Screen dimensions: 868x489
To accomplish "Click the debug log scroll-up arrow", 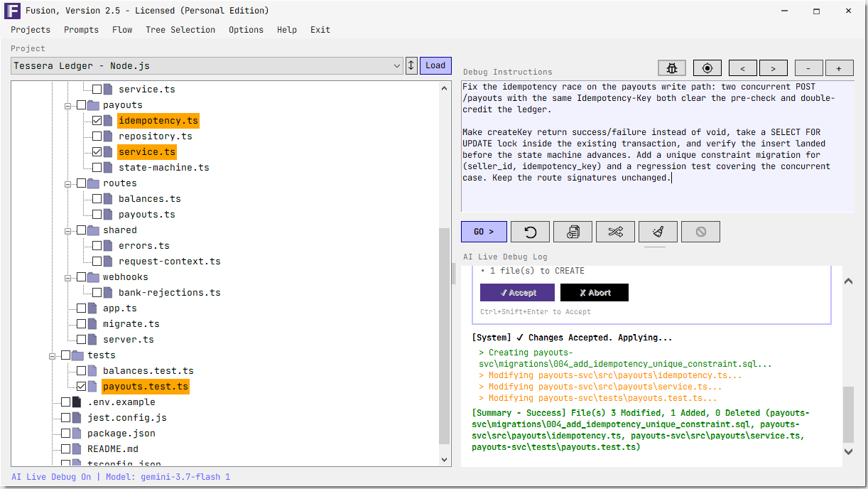I will [848, 281].
